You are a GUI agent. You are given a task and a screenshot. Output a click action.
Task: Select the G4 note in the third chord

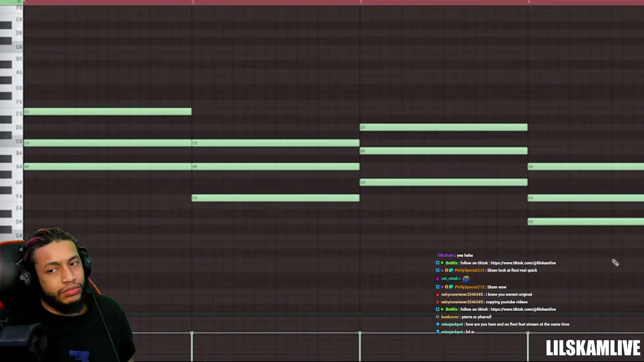coord(444,182)
